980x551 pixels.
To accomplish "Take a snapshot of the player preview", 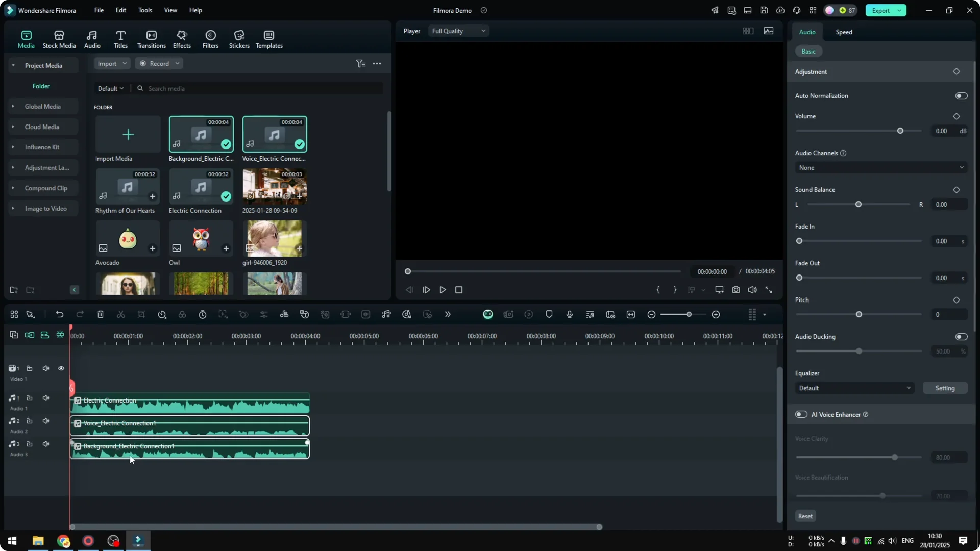I will pyautogui.click(x=736, y=290).
